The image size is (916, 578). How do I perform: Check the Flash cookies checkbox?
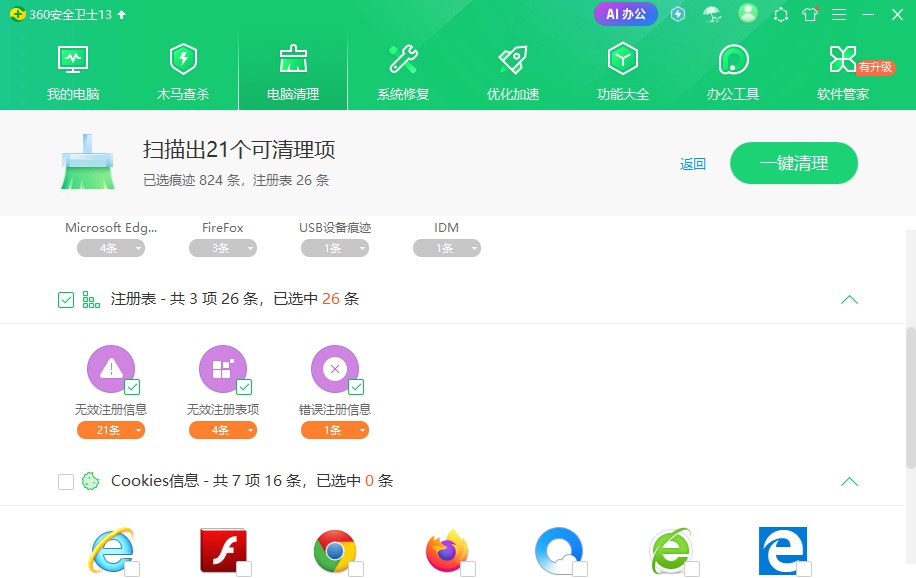pyautogui.click(x=244, y=569)
